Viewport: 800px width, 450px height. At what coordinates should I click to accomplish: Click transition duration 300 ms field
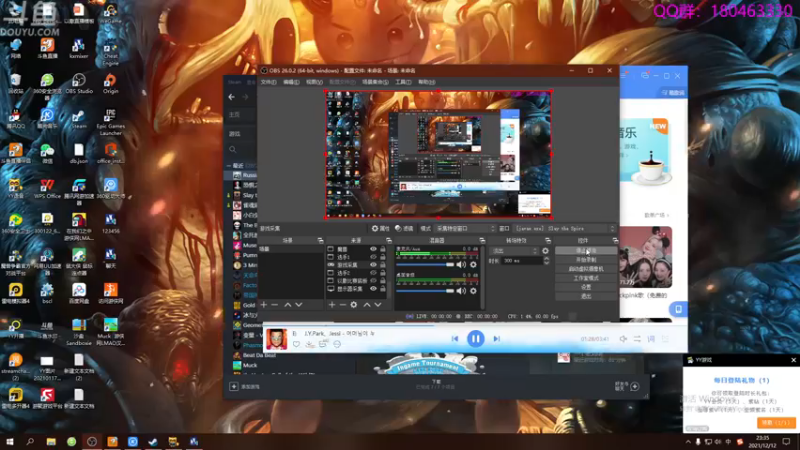(x=522, y=261)
